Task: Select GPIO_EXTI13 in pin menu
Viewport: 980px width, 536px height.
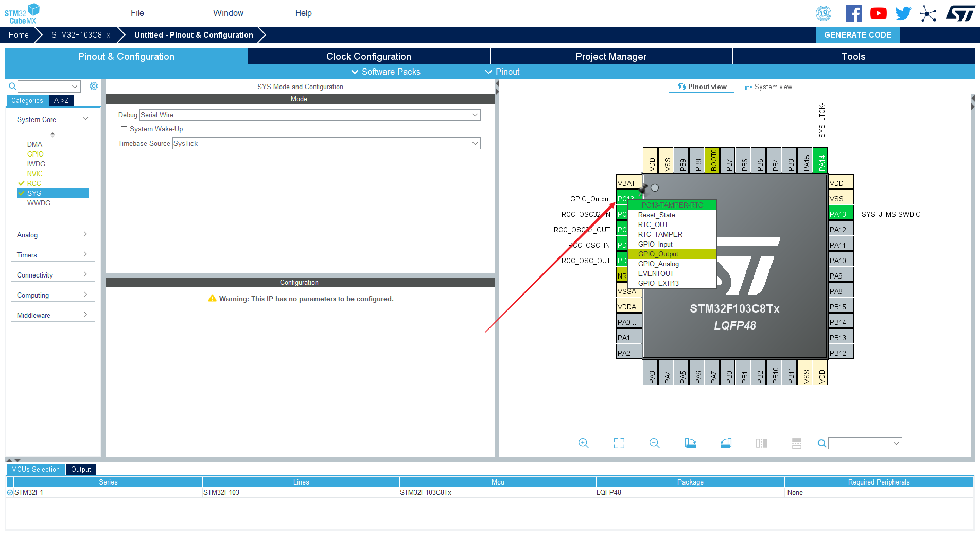Action: point(672,283)
